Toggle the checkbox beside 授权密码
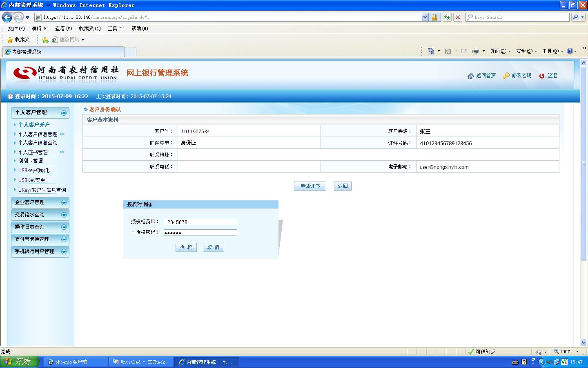This screenshot has width=588, height=368. [133, 232]
